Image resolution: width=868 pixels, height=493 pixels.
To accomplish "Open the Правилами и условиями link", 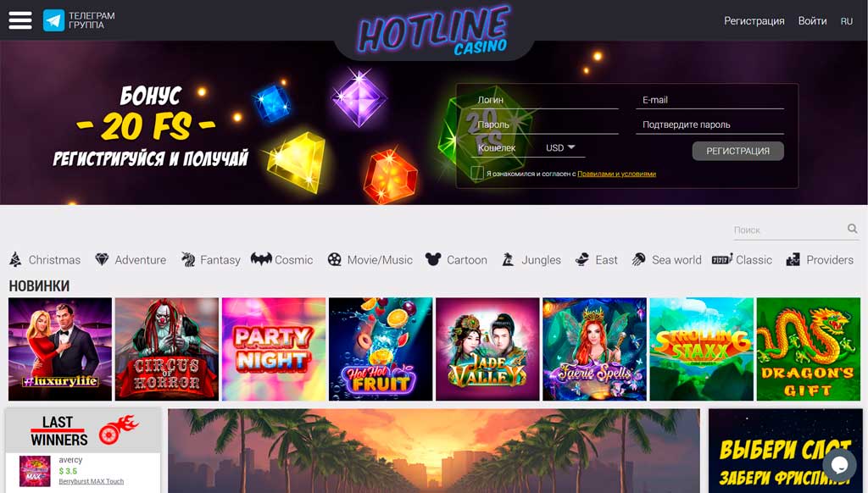I will pos(616,174).
